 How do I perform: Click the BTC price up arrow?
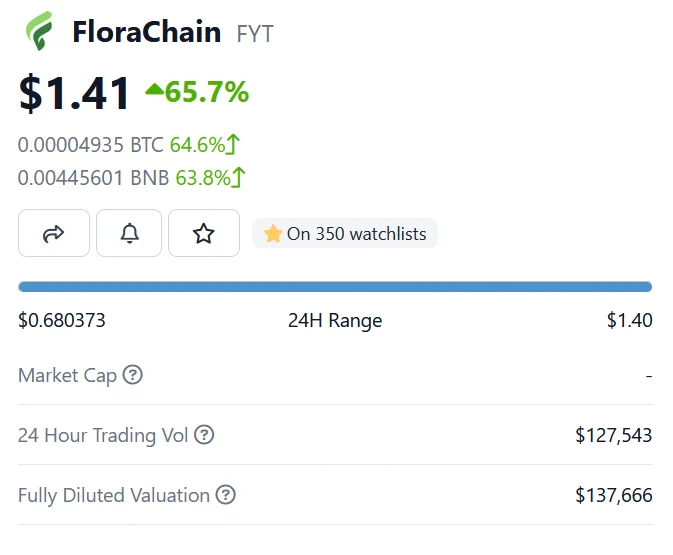point(233,144)
